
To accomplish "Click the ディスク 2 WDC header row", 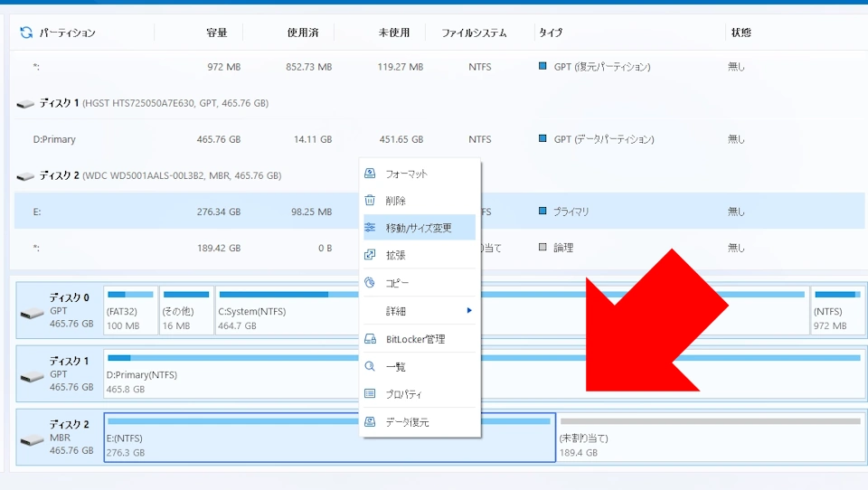I will 439,175.
